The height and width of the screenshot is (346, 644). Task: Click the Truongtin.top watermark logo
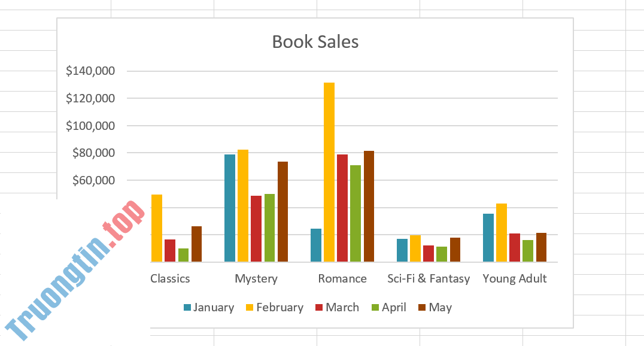pyautogui.click(x=75, y=272)
